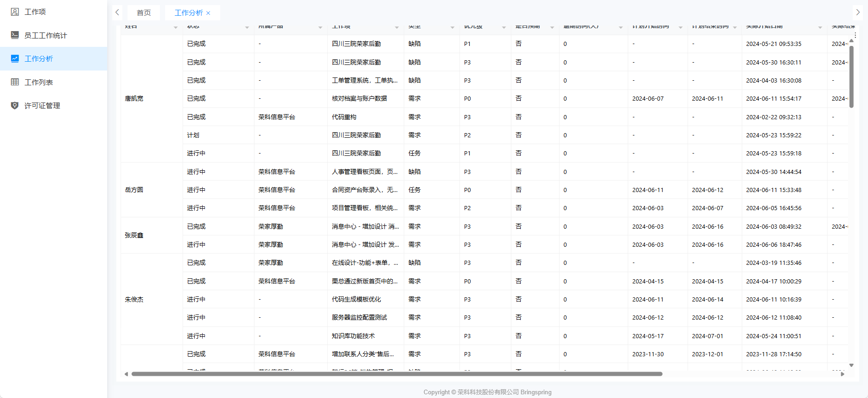Open 员工工作统计 from the sidebar
The height and width of the screenshot is (398, 868).
point(45,35)
